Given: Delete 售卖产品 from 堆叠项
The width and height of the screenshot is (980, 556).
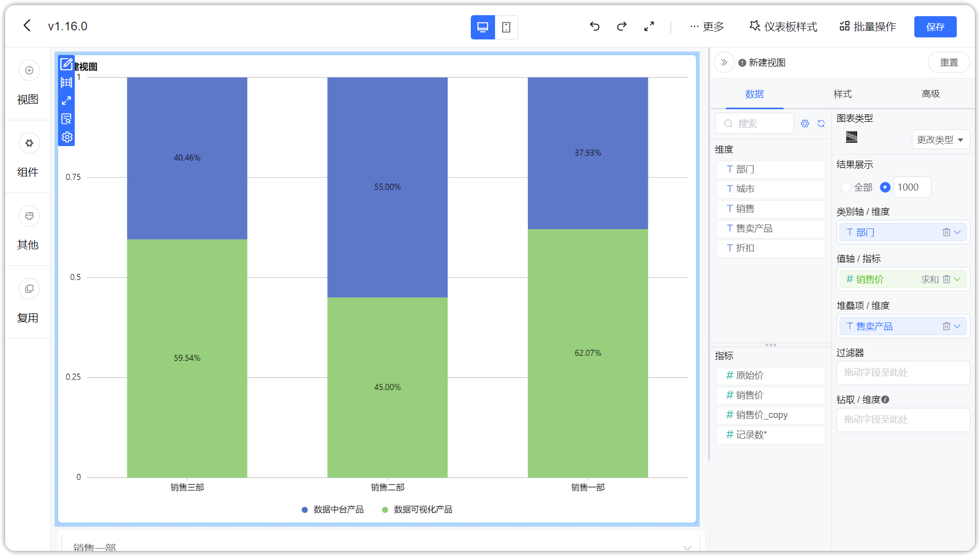Looking at the screenshot, I should 946,326.
